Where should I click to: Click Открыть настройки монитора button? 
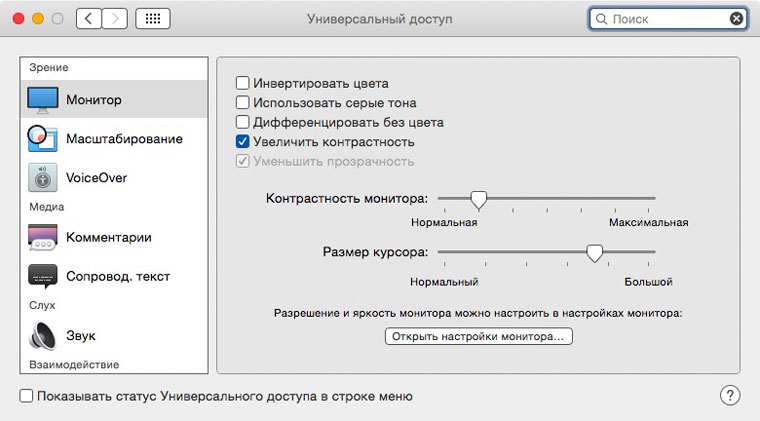(478, 337)
